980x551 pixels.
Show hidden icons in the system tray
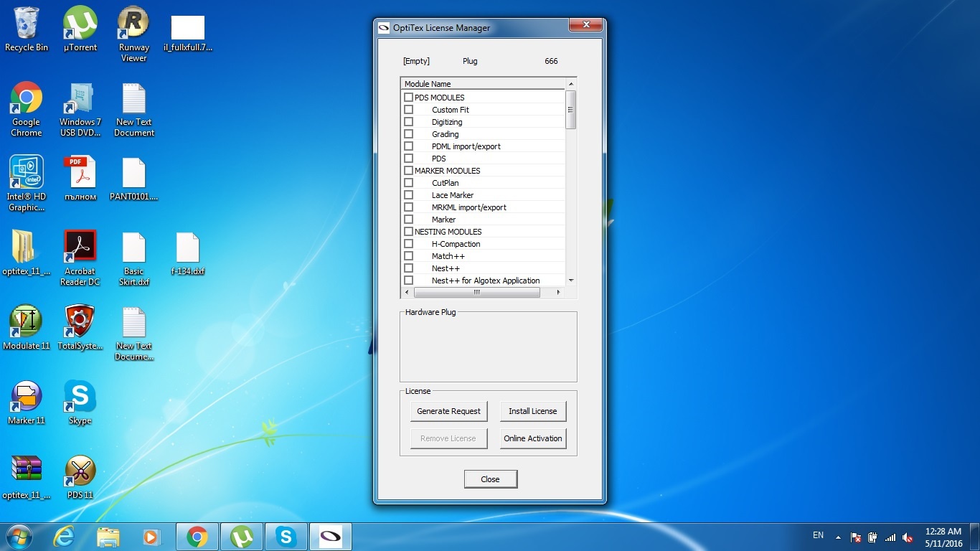pos(837,536)
